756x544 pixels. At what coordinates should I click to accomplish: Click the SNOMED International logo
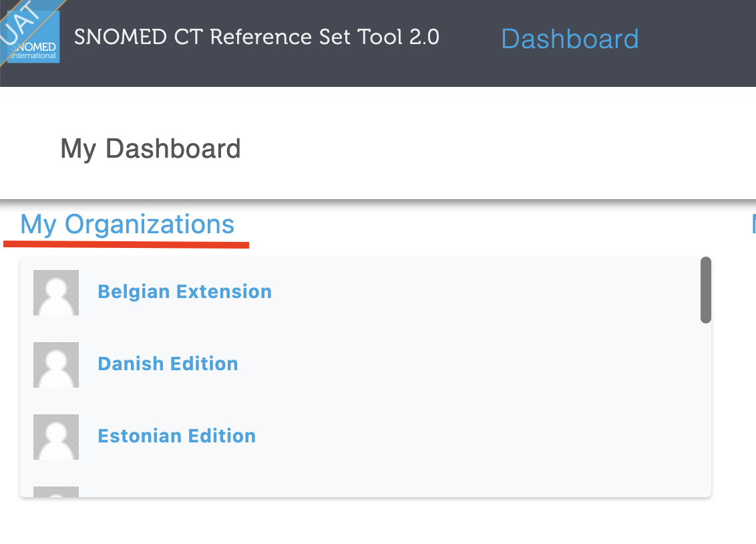33,37
